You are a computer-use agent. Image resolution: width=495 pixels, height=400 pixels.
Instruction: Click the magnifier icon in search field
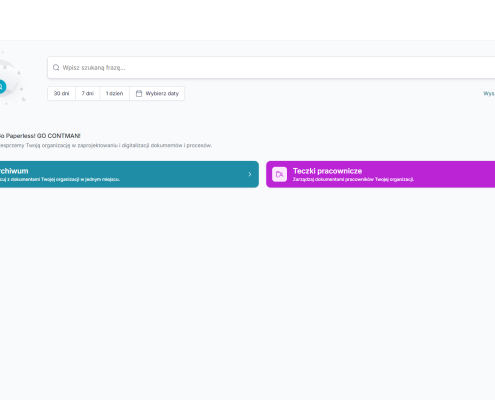[x=56, y=68]
